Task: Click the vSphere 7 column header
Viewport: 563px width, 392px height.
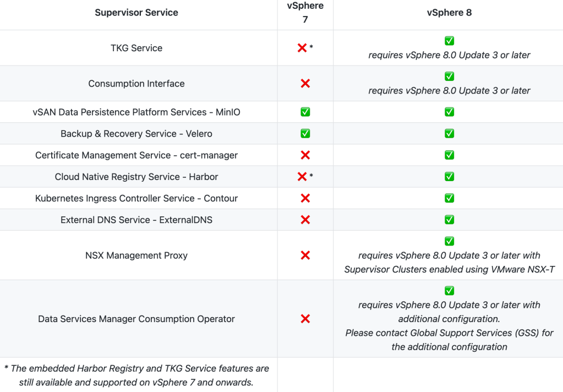Action: (305, 13)
